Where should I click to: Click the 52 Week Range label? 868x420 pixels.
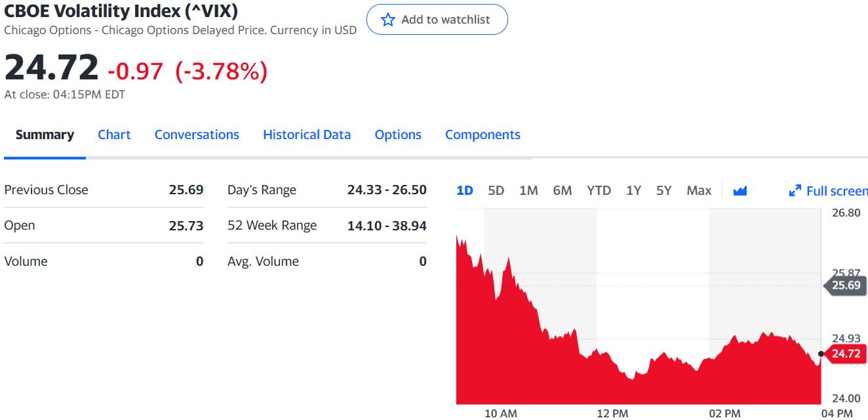[272, 226]
